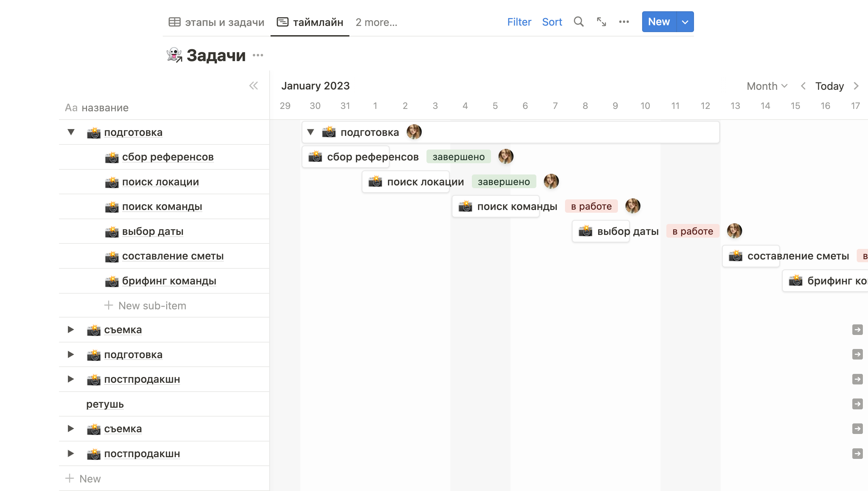Jump to ретушь bar via arrow icon
868x491 pixels.
(857, 404)
